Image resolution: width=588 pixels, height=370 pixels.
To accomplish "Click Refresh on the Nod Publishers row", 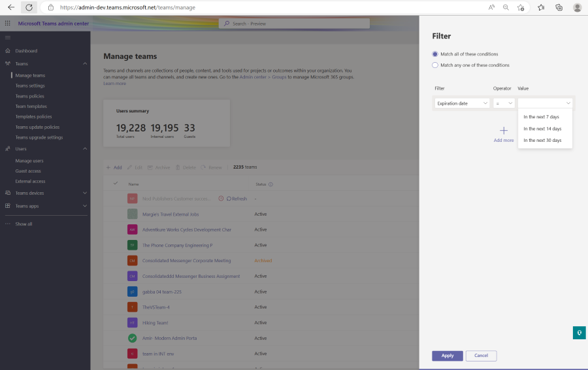I will pos(237,199).
